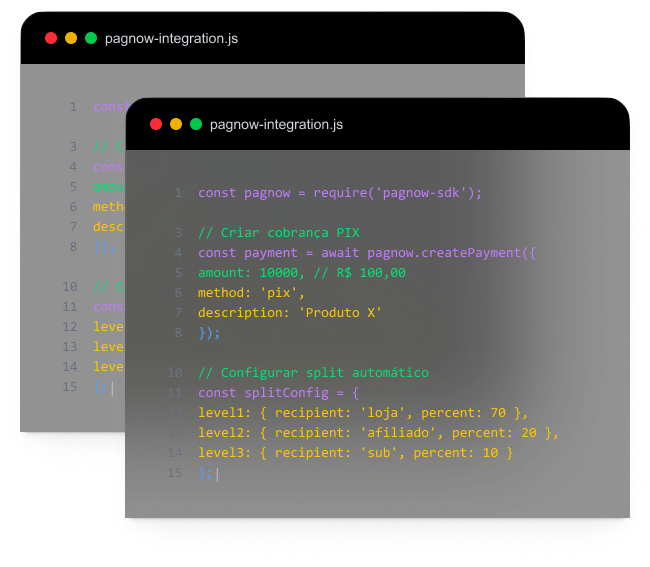Click the green dot on the back window
This screenshot has width=650, height=567.
tap(91, 38)
